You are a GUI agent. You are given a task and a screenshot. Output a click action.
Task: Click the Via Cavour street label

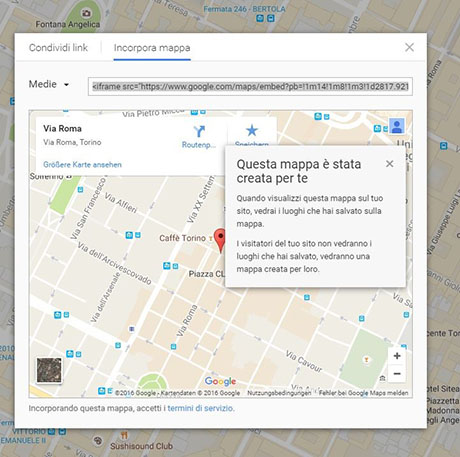pos(304,361)
